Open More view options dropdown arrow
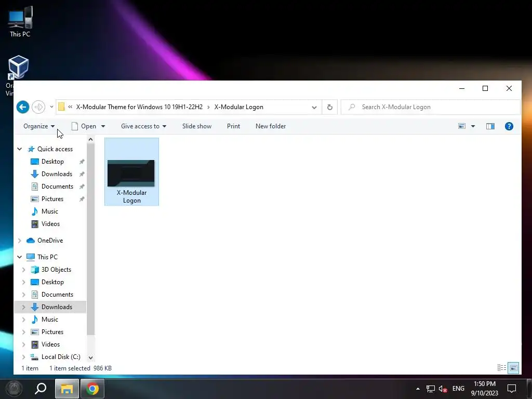 coord(473,126)
